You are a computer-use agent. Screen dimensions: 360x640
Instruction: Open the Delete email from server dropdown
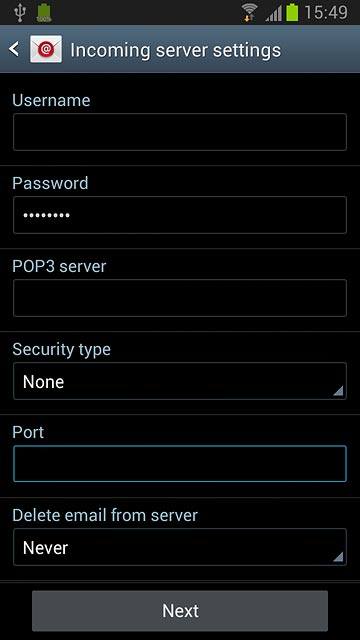(x=180, y=547)
